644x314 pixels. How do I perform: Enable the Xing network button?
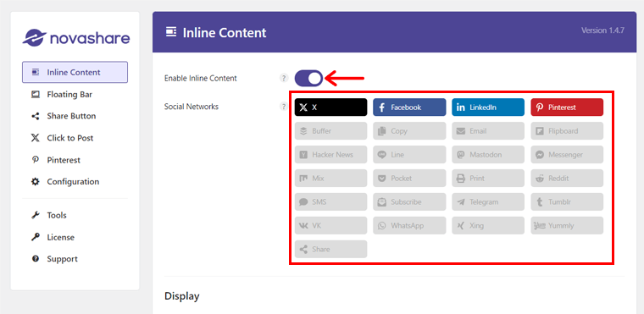tap(488, 225)
